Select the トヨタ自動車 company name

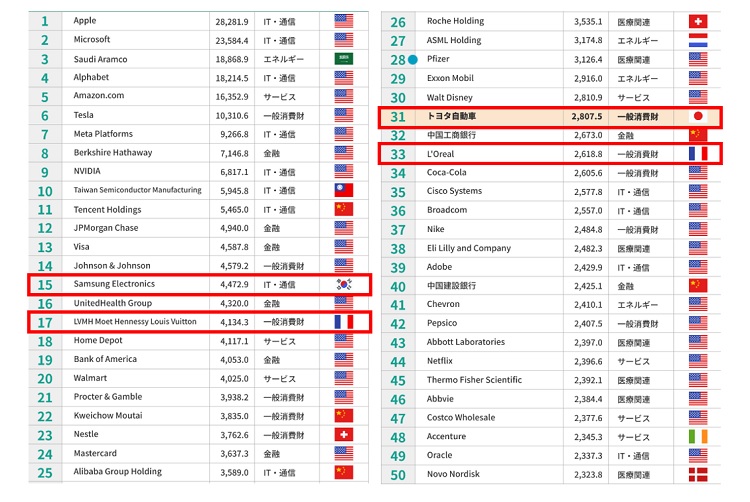pyautogui.click(x=451, y=116)
